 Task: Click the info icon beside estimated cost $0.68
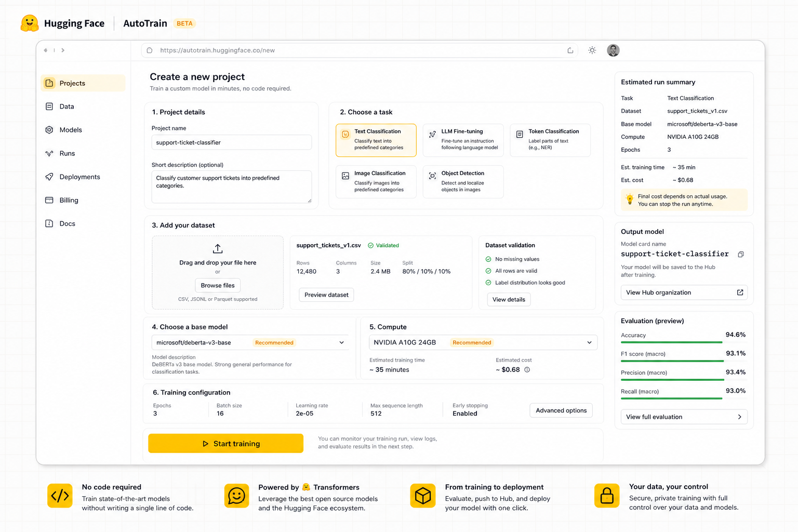pyautogui.click(x=527, y=370)
